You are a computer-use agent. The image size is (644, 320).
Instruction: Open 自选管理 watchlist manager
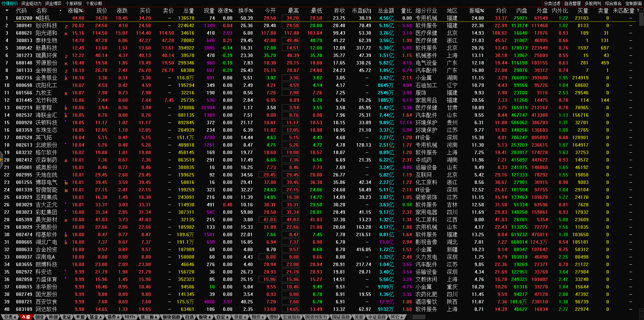coord(572,3)
